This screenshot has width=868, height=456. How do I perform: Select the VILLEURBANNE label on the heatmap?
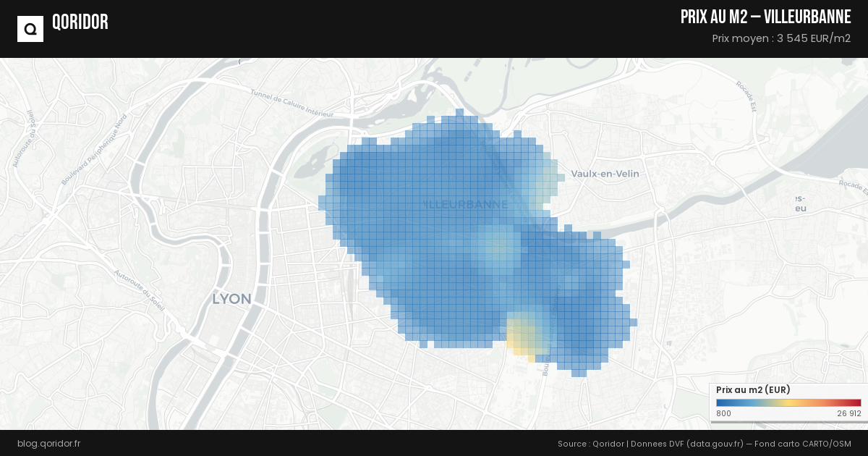(465, 205)
